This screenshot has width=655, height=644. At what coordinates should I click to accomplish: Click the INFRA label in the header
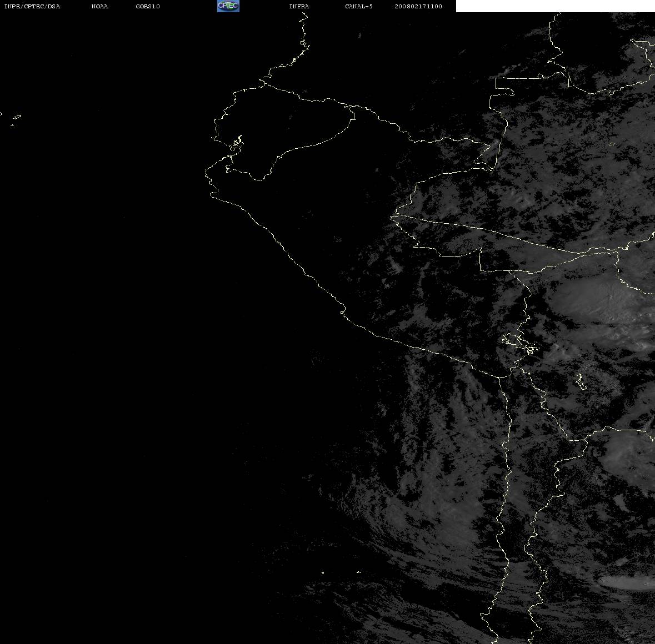point(299,6)
